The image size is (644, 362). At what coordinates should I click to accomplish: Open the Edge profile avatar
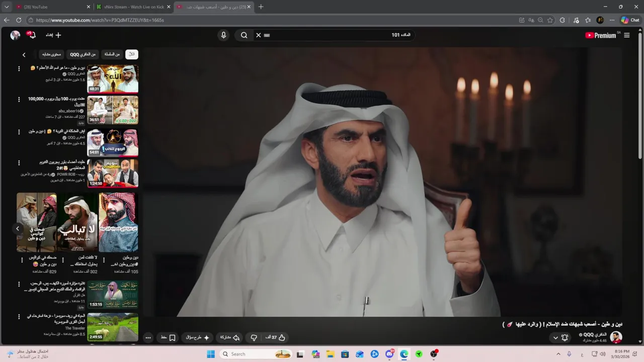coord(600,20)
